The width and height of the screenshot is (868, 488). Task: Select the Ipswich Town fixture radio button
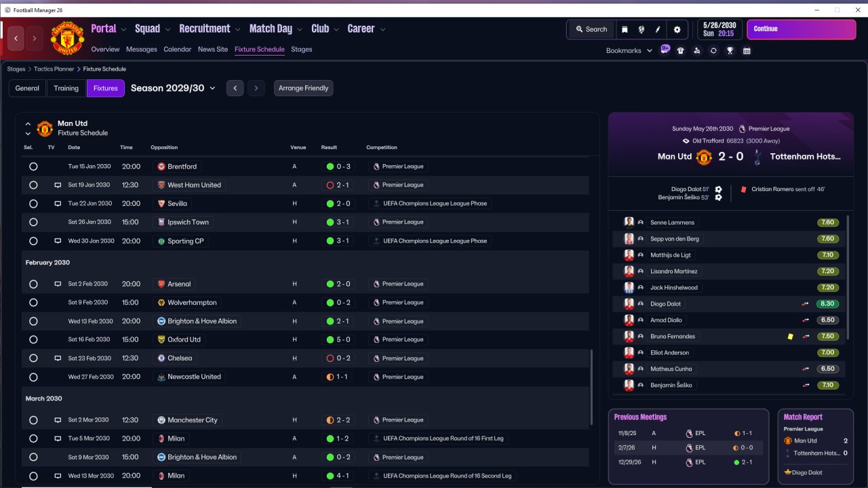point(33,222)
